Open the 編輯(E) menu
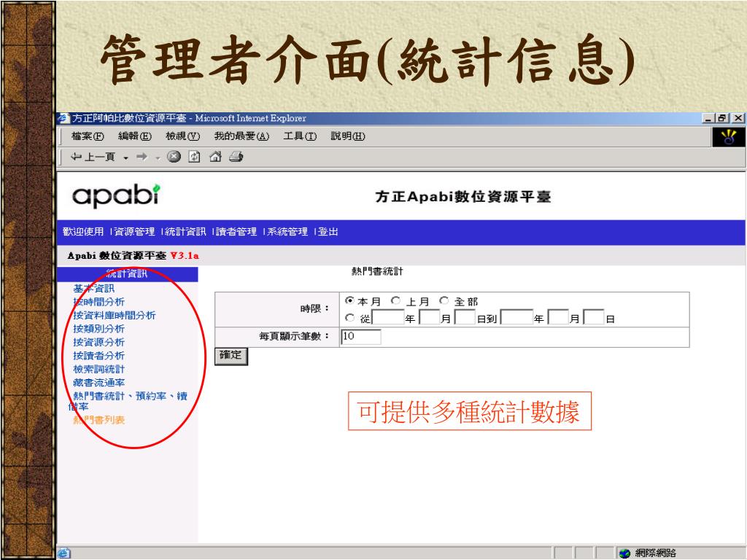The height and width of the screenshot is (560, 747). 135,136
